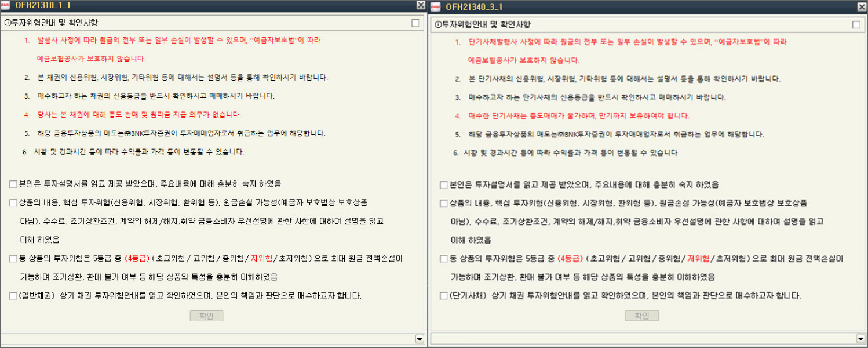The width and height of the screenshot is (868, 348).
Task: Click red item 4 매수한 단기사채는 중도매매가 text
Action: coord(579,116)
